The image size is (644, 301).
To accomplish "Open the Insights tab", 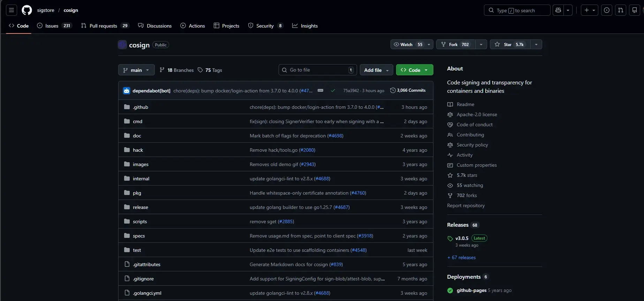I will [x=305, y=25].
